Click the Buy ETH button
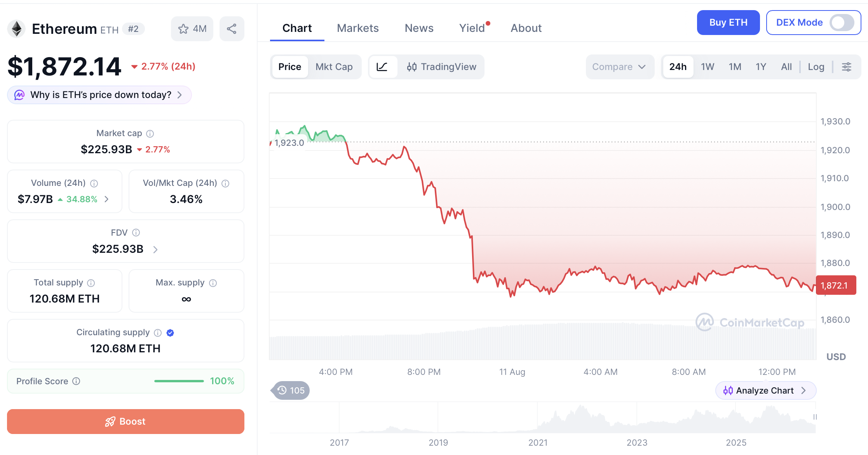This screenshot has width=868, height=455. pos(728,23)
